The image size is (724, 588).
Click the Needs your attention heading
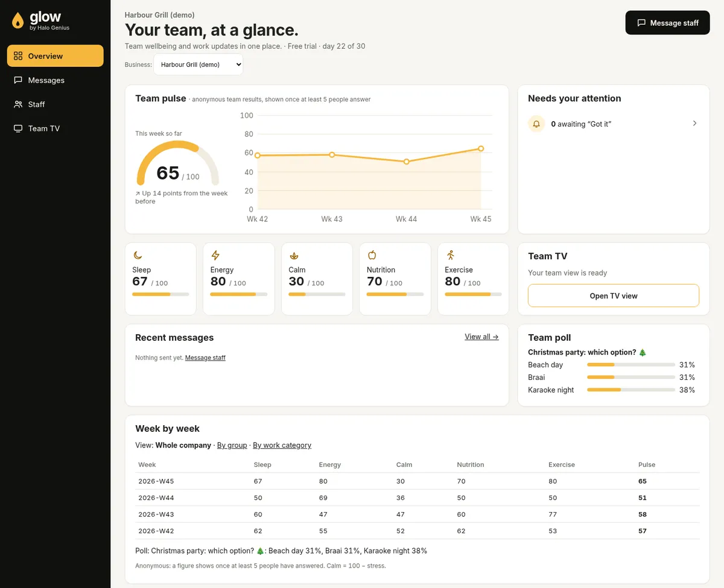click(x=574, y=98)
